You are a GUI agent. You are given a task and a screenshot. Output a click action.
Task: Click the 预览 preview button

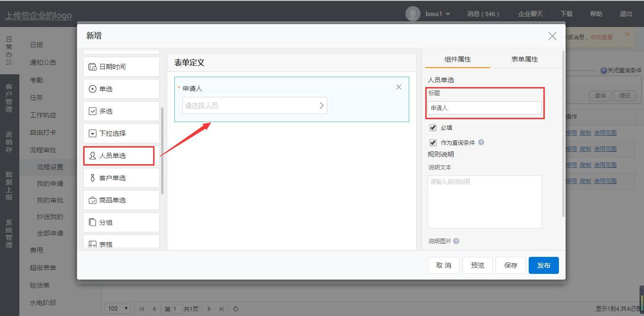click(x=477, y=265)
